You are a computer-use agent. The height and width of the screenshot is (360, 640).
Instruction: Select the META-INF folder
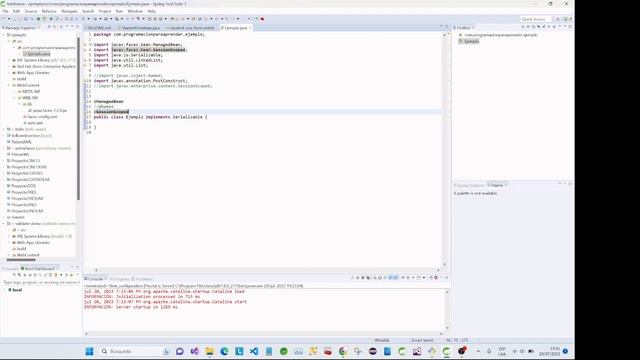click(29, 91)
